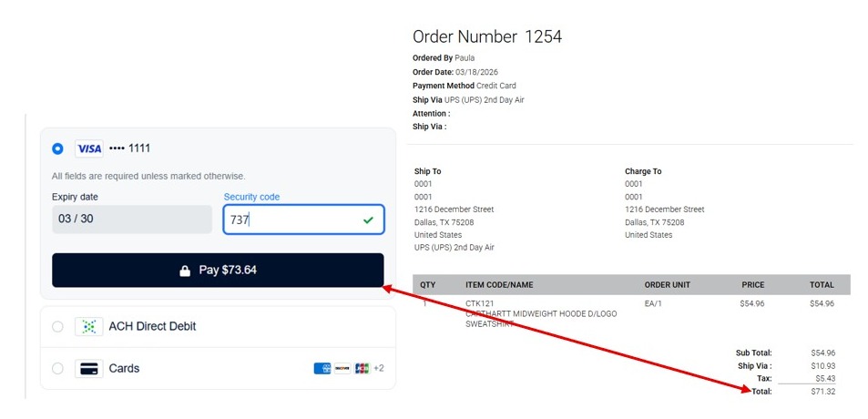868x419 pixels.
Task: Click the green security code checkmark
Action: 368,220
